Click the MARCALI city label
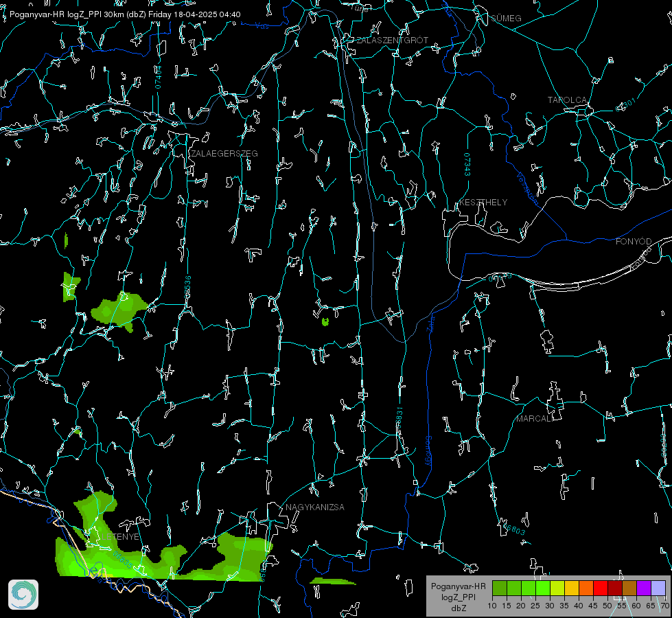This screenshot has width=672, height=618. (535, 419)
